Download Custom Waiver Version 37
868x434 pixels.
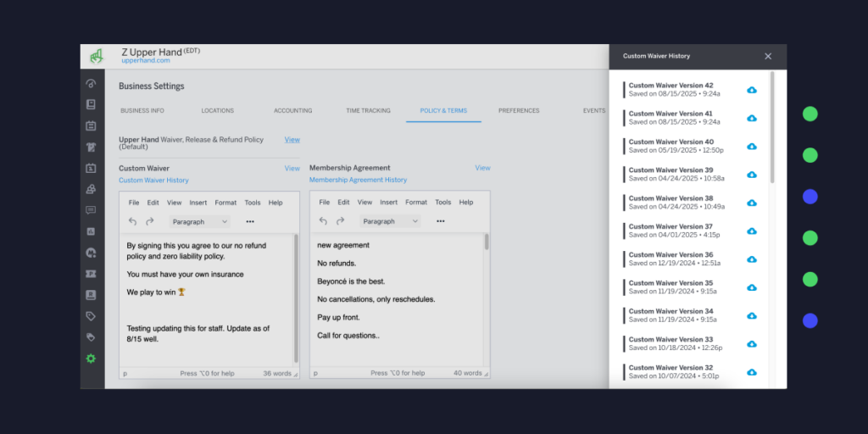click(752, 231)
